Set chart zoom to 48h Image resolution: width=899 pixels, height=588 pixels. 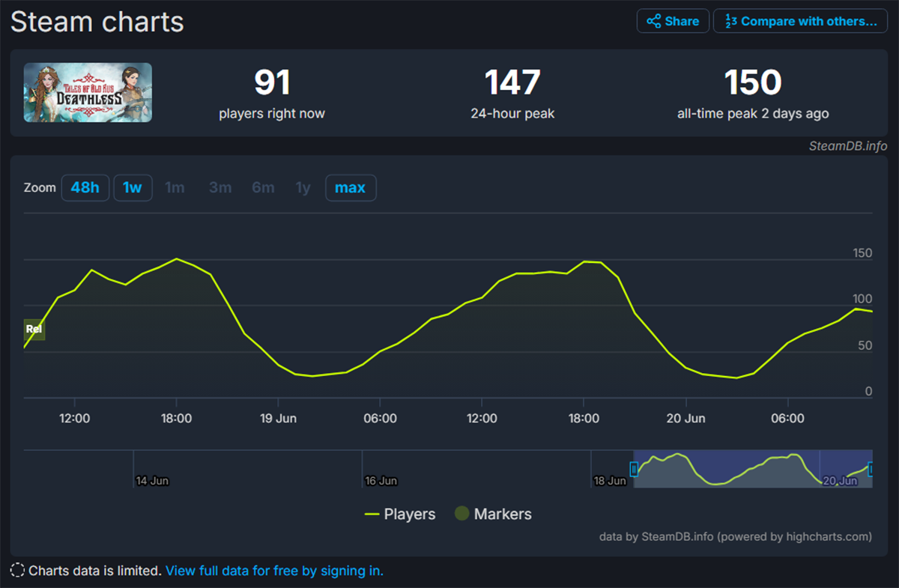pos(85,187)
